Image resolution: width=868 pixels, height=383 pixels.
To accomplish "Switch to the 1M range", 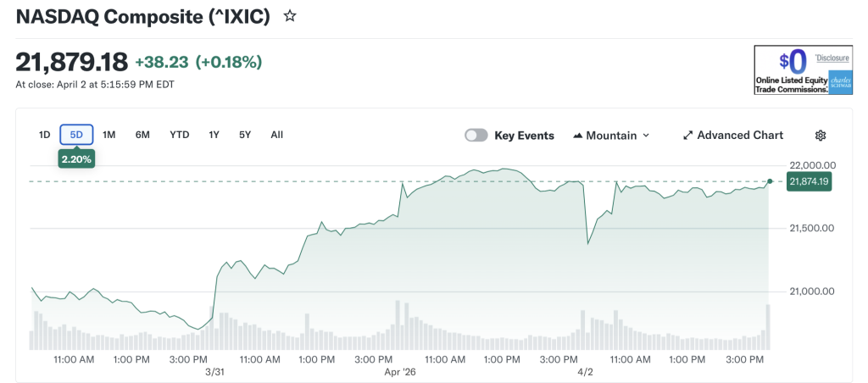I will coord(108,135).
